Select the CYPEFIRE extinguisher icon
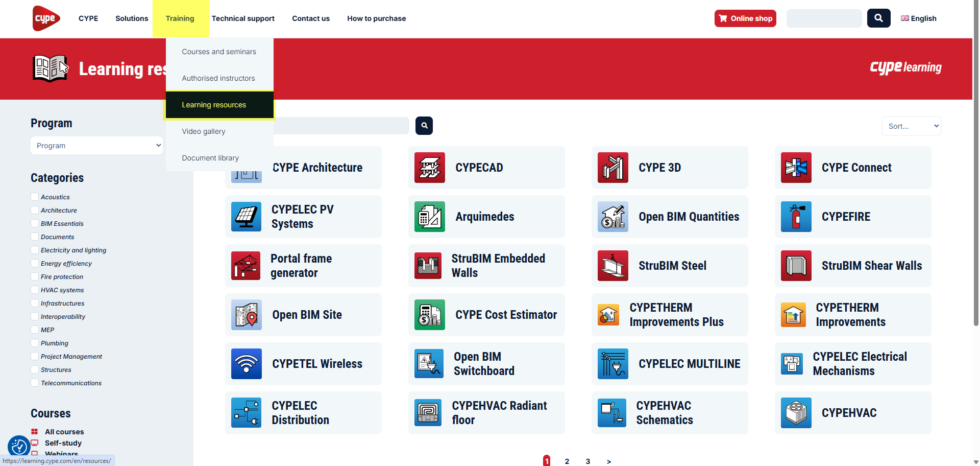This screenshot has height=466, width=980. (796, 217)
